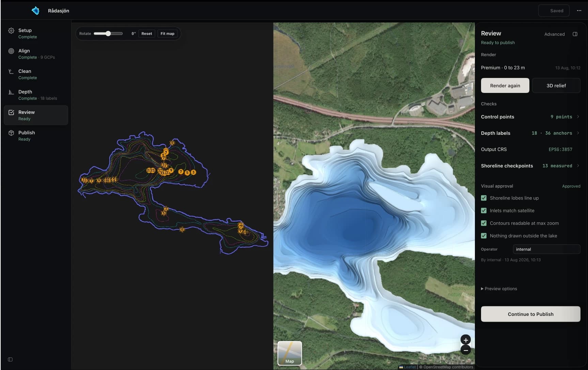Toggle the right panel layout icon

[x=575, y=34]
